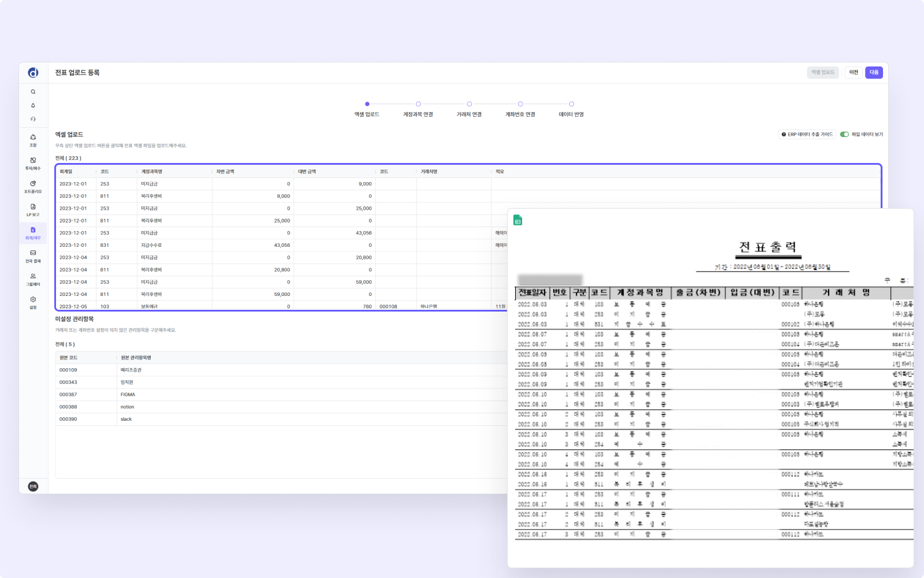924x578 pixels.
Task: Select the 메리츠증권 row
Action: (x=281, y=370)
